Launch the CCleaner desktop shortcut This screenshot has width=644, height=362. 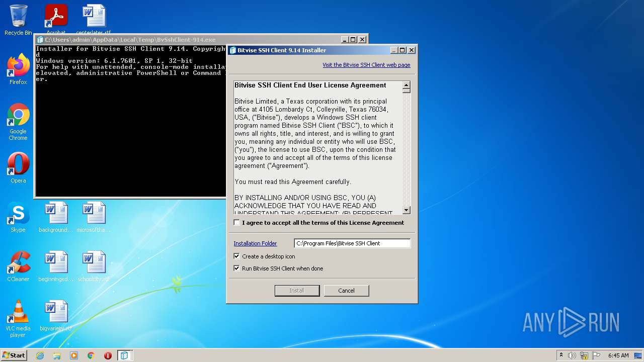tap(18, 266)
